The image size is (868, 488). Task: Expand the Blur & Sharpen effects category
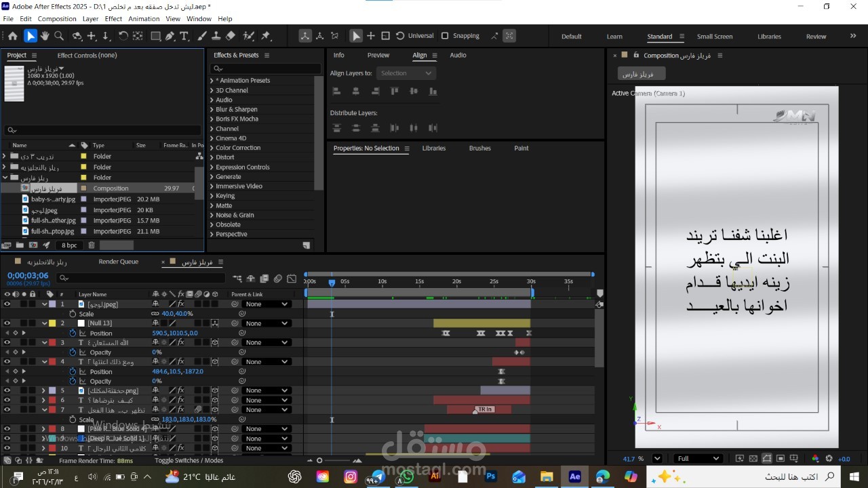click(x=212, y=109)
